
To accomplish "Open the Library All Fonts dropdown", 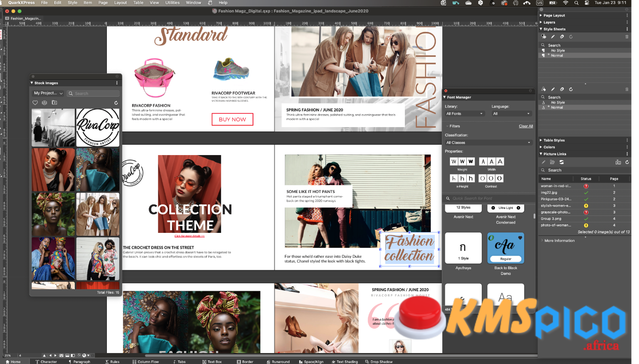I will (465, 114).
